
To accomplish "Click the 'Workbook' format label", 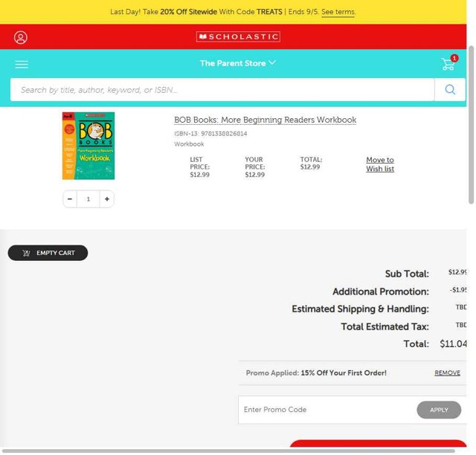I will 189,144.
